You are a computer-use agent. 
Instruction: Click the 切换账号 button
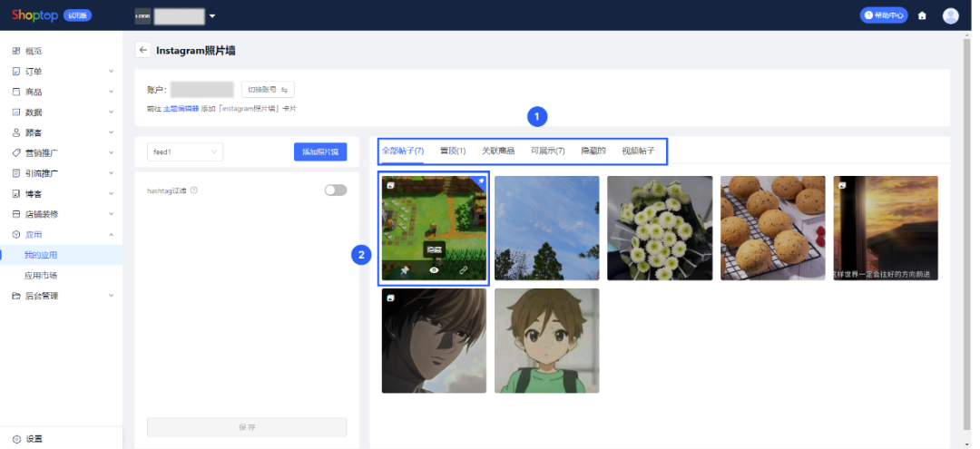pos(268,89)
